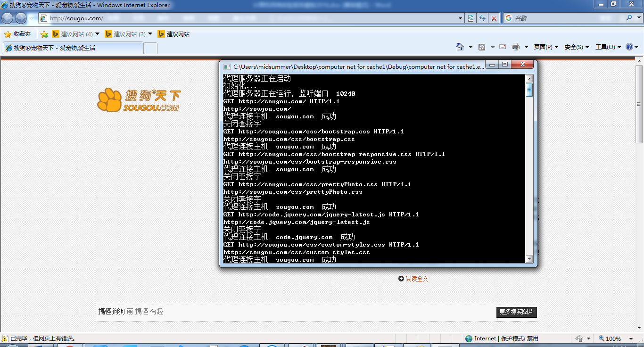Toggle the Compatibility View icon

[x=471, y=18]
